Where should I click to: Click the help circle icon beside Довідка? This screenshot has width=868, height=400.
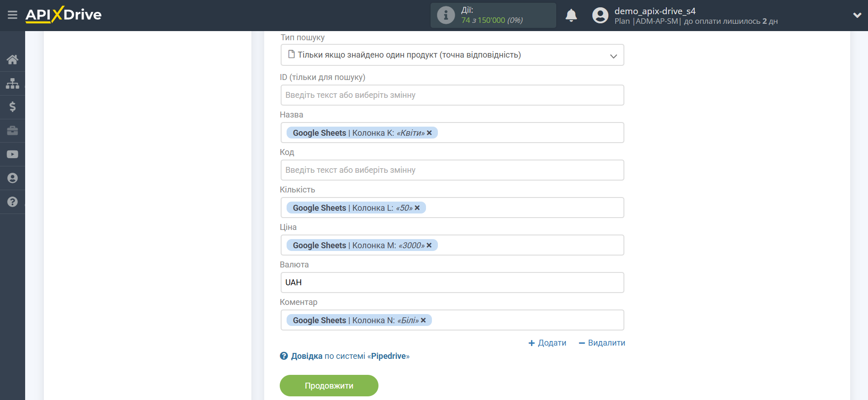[284, 356]
